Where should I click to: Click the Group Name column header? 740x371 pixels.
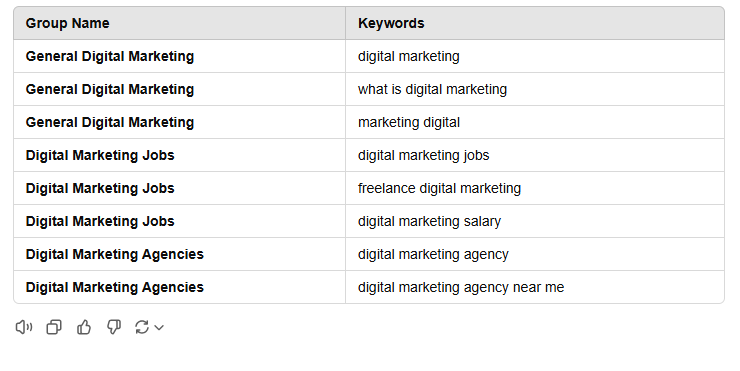(179, 23)
